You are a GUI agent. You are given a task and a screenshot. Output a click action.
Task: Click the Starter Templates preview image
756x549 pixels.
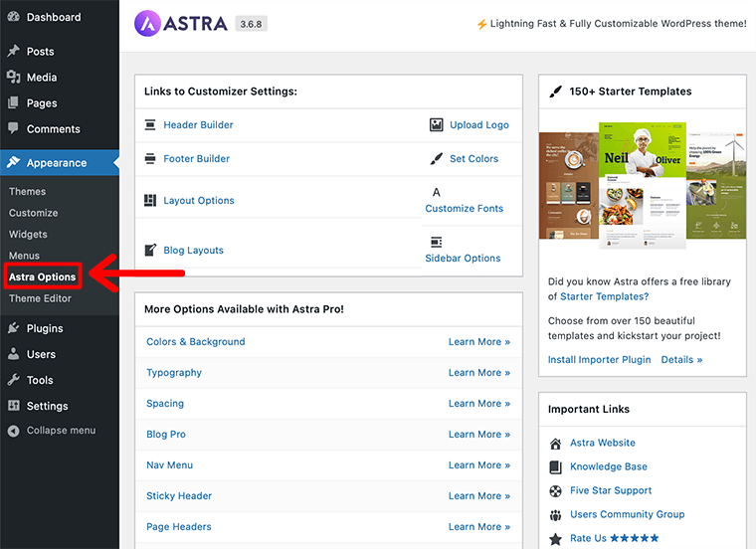coord(642,185)
